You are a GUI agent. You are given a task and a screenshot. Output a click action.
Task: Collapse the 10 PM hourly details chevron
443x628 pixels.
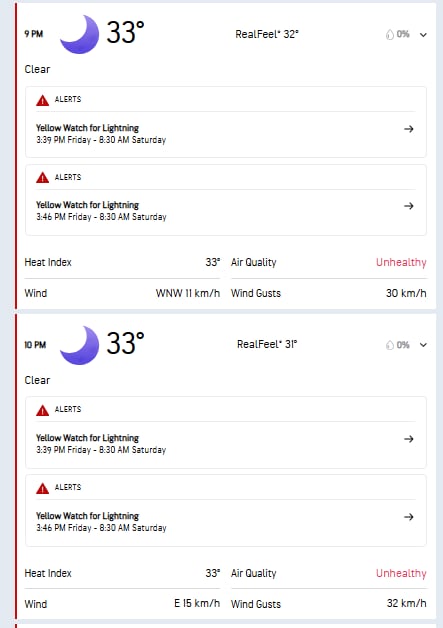tap(423, 345)
